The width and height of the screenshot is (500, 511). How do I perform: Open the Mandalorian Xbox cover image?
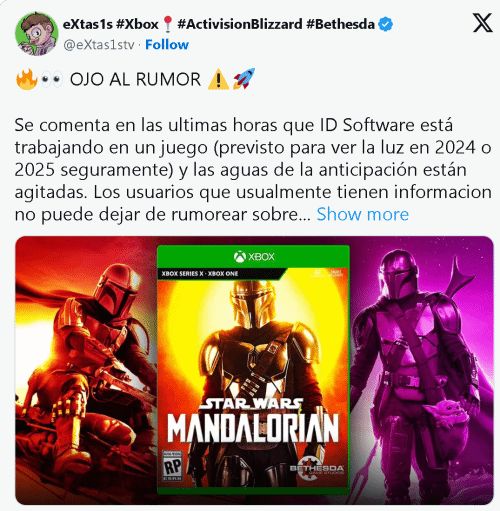click(253, 370)
